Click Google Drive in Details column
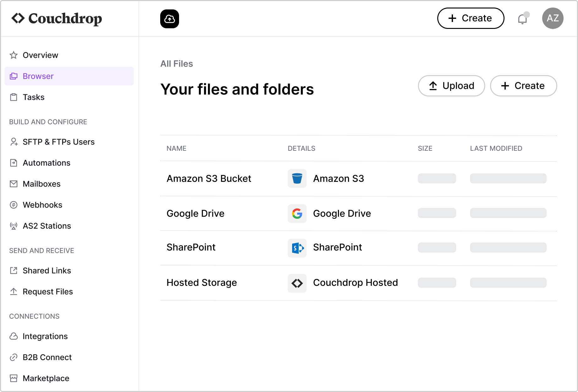578x392 pixels. 342,214
